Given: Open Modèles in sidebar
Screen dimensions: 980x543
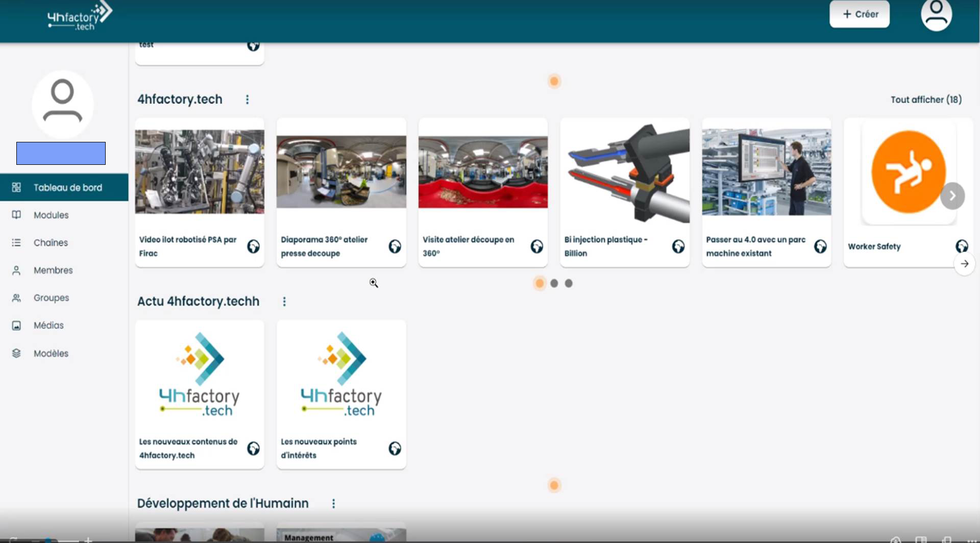Looking at the screenshot, I should pos(51,353).
